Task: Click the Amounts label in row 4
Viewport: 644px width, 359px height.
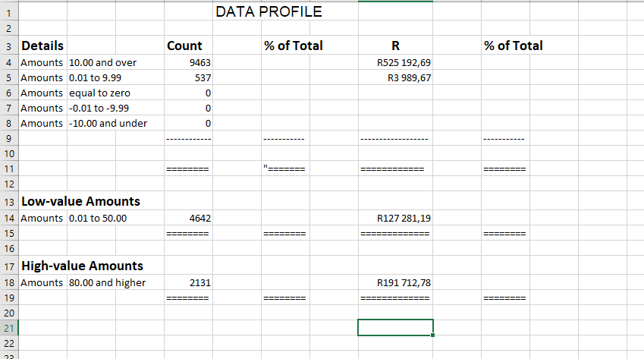Action: (x=42, y=62)
